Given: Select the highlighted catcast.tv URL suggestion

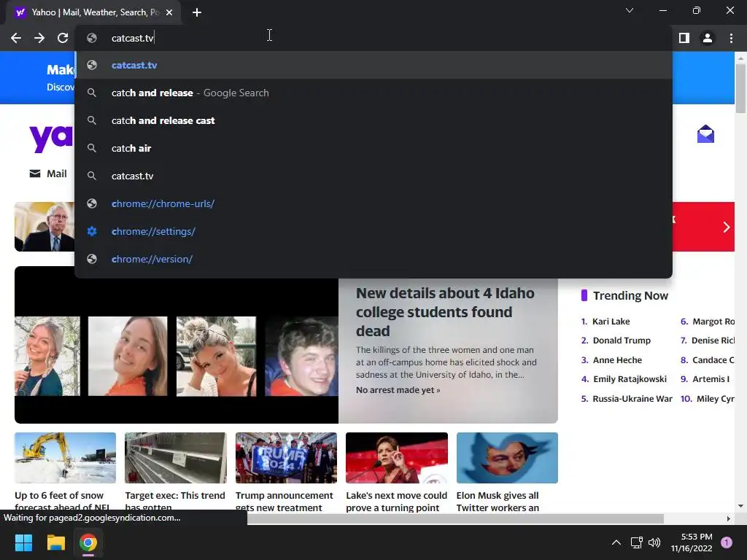Looking at the screenshot, I should 373,65.
